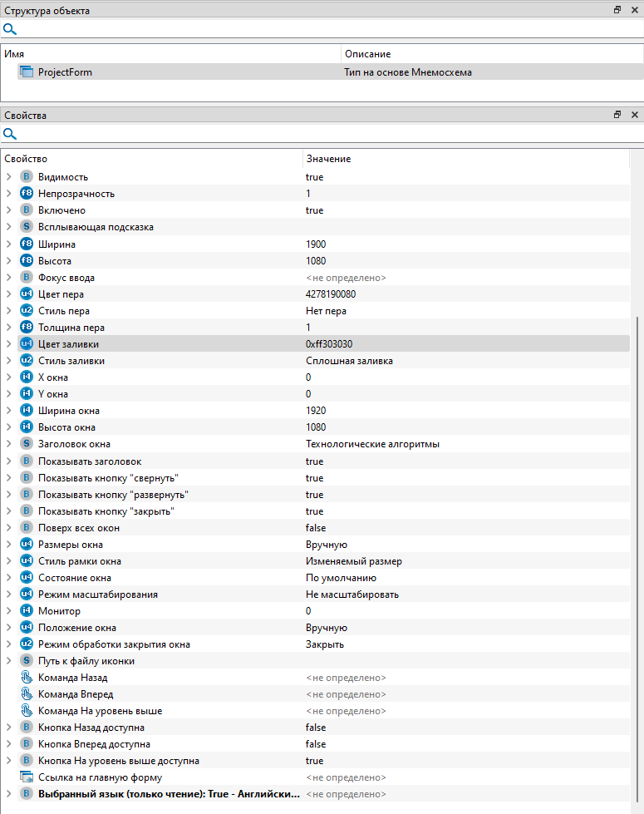The width and height of the screenshot is (644, 814).
Task: Click the search icon in Свойства panel
Action: point(10,134)
